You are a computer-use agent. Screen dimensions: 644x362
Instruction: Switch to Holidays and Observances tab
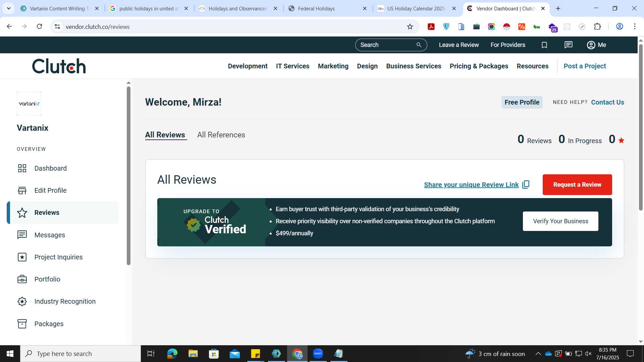pyautogui.click(x=237, y=8)
